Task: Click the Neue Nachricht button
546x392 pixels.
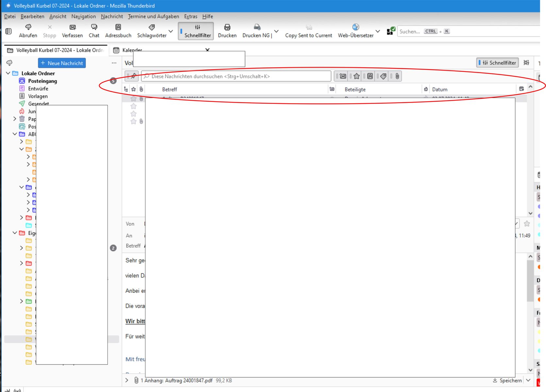Action: pos(62,63)
